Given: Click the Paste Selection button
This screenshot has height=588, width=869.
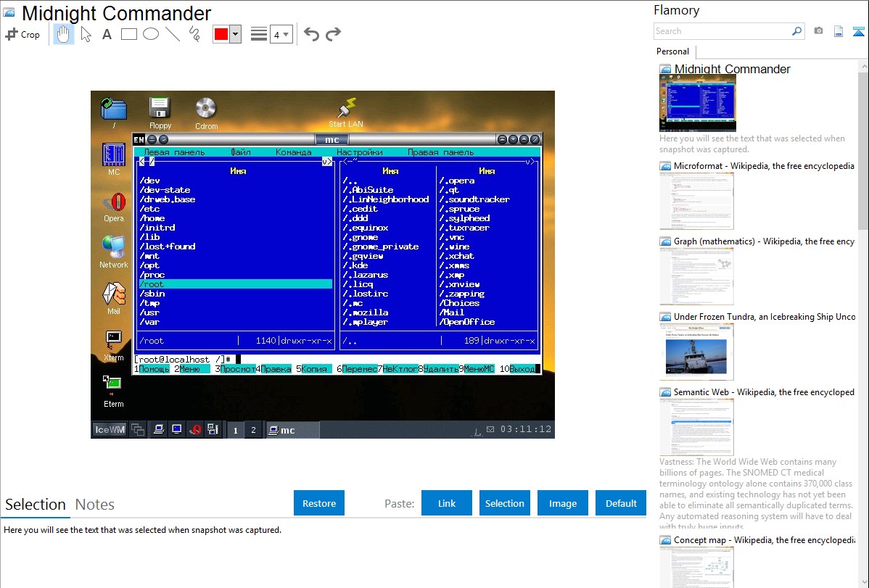Looking at the screenshot, I should (x=504, y=503).
